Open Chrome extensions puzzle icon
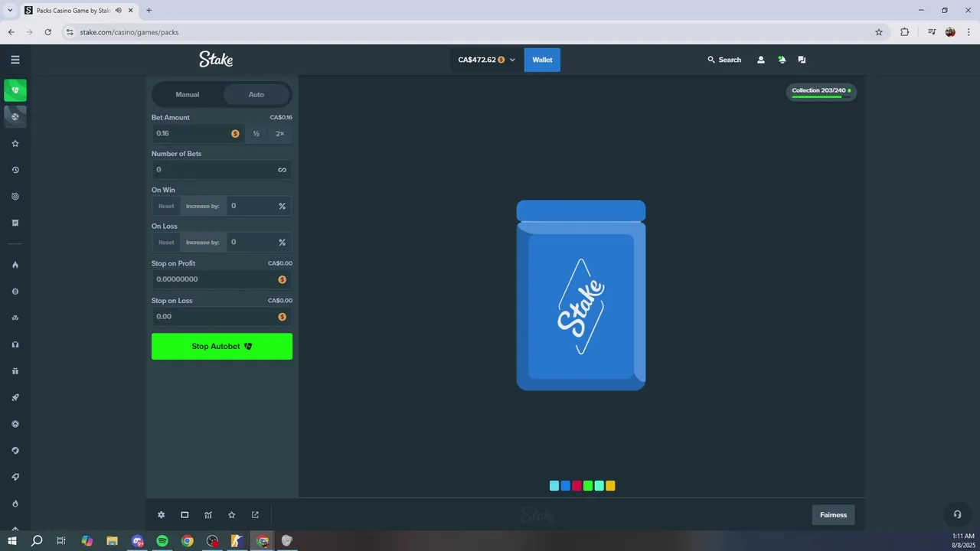 point(905,32)
